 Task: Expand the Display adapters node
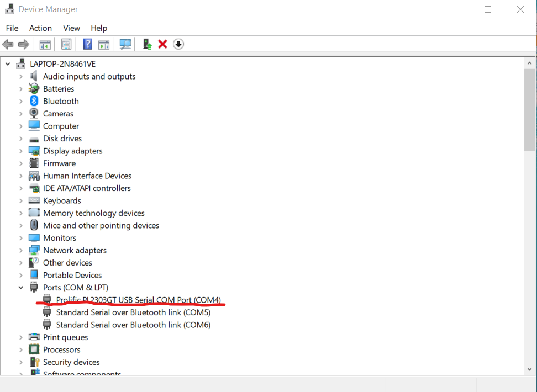(21, 151)
